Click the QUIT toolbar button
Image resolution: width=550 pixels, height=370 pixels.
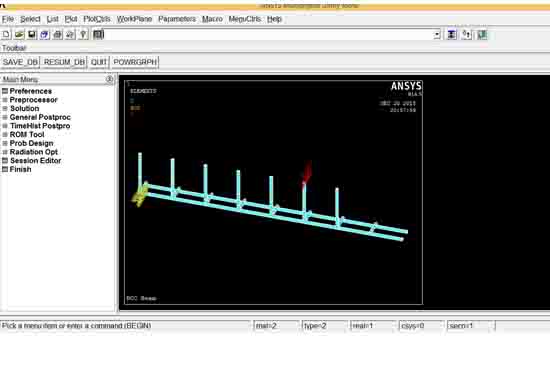tap(99, 62)
